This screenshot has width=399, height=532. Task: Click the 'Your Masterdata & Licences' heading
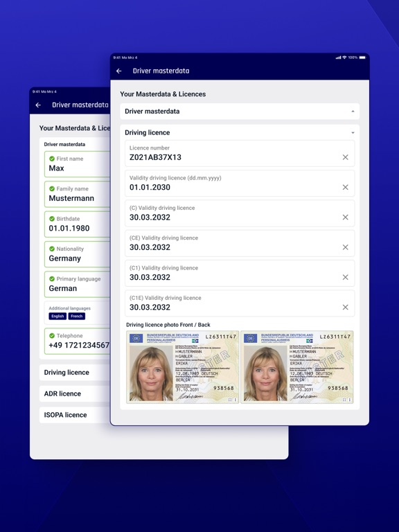click(x=163, y=94)
